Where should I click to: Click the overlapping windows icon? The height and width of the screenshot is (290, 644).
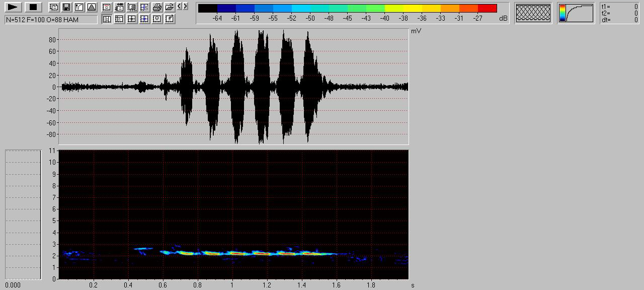(54, 7)
